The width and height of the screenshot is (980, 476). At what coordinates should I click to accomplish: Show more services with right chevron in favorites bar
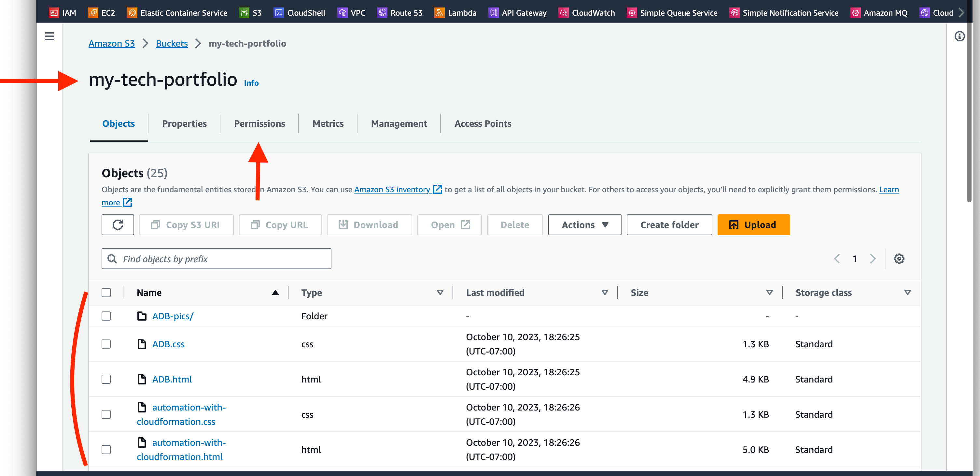(x=961, y=13)
